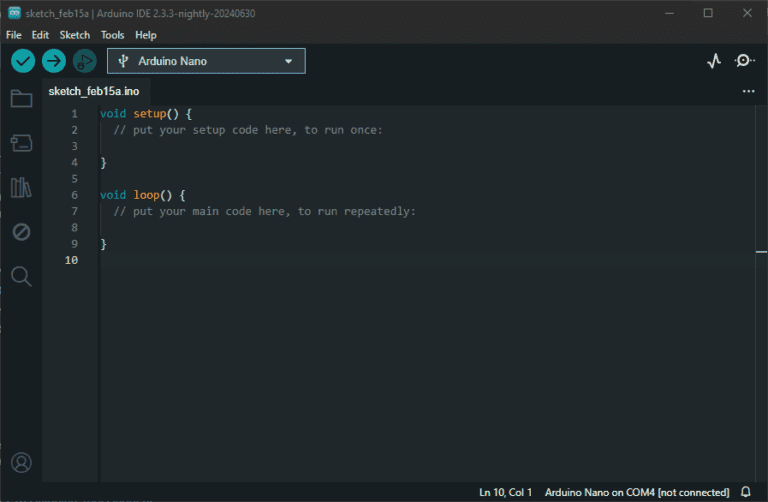Open the Edit menu
Image resolution: width=768 pixels, height=502 pixels.
[x=40, y=35]
